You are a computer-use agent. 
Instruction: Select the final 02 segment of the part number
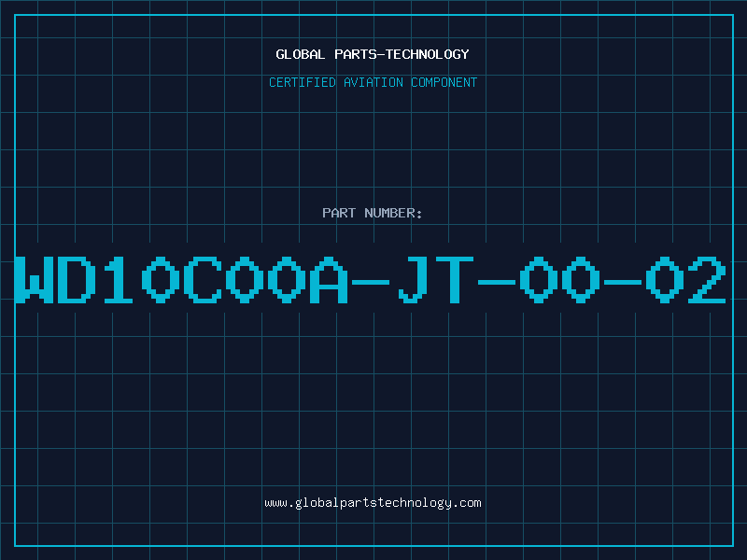685,279
